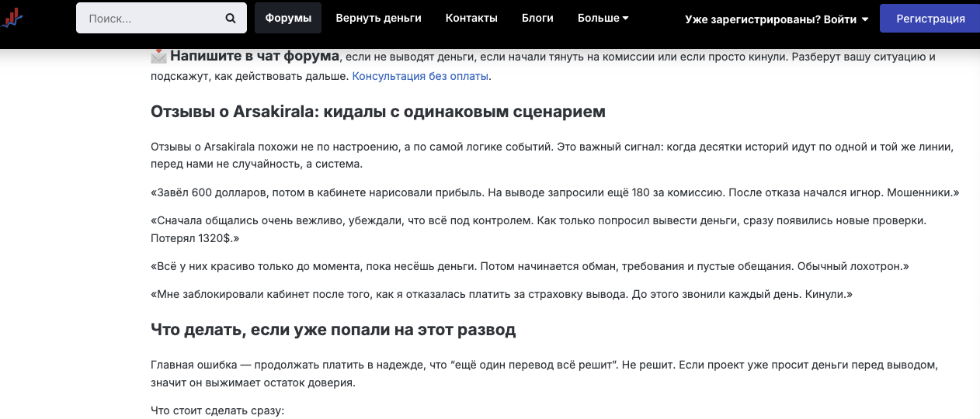
Task: Click the Отзывы о Arsakirala heading
Action: coord(377,112)
